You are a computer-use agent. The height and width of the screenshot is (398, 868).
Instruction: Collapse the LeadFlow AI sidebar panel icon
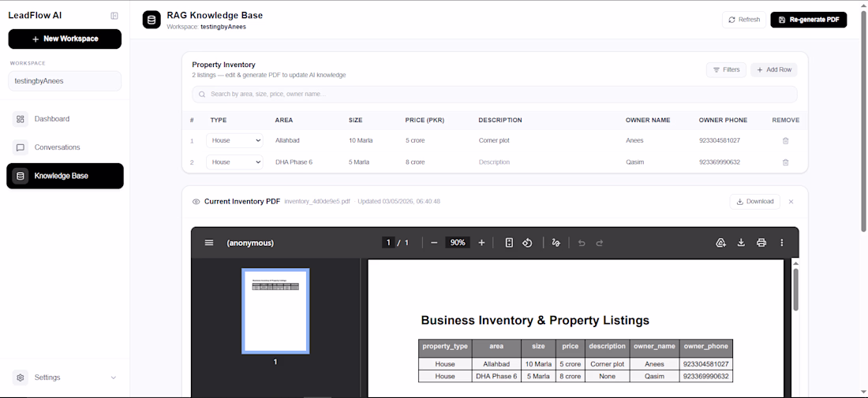pyautogui.click(x=114, y=16)
